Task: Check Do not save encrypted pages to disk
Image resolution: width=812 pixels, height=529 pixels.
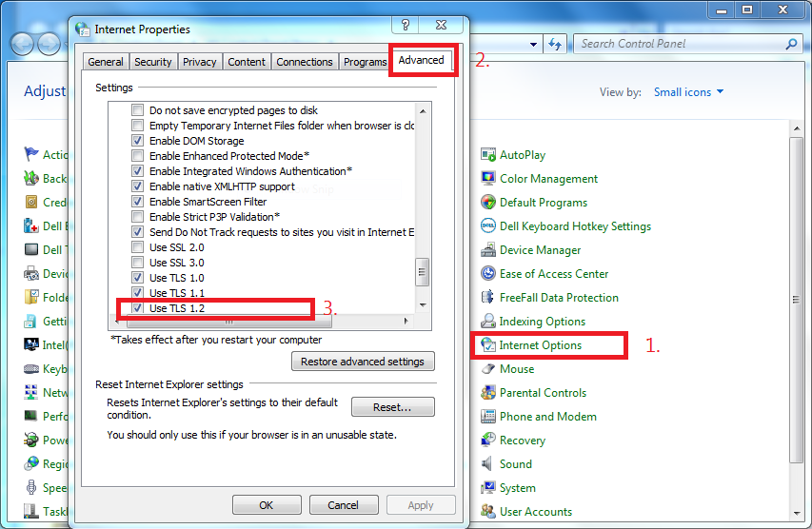Action: point(137,110)
